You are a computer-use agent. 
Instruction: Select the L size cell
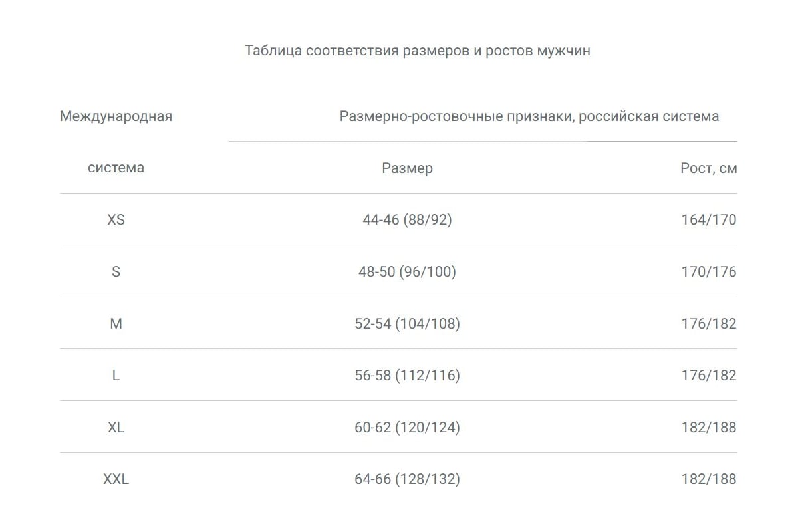pyautogui.click(x=116, y=376)
